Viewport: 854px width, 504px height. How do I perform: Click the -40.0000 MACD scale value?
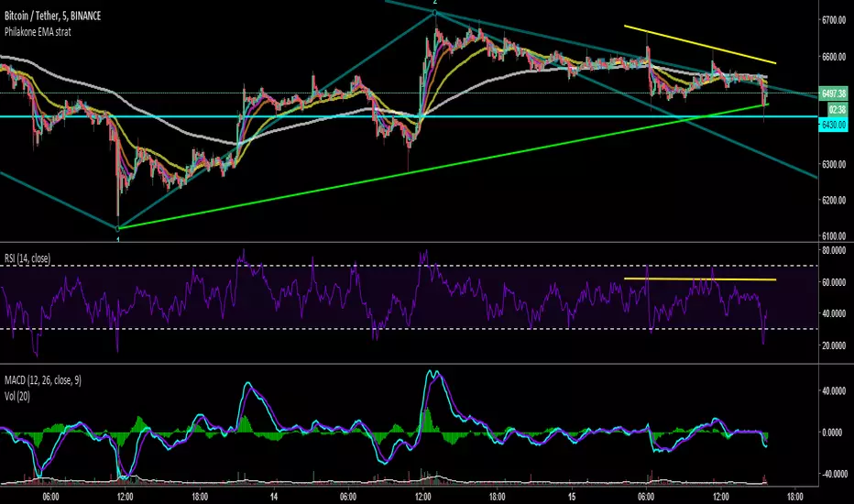833,474
